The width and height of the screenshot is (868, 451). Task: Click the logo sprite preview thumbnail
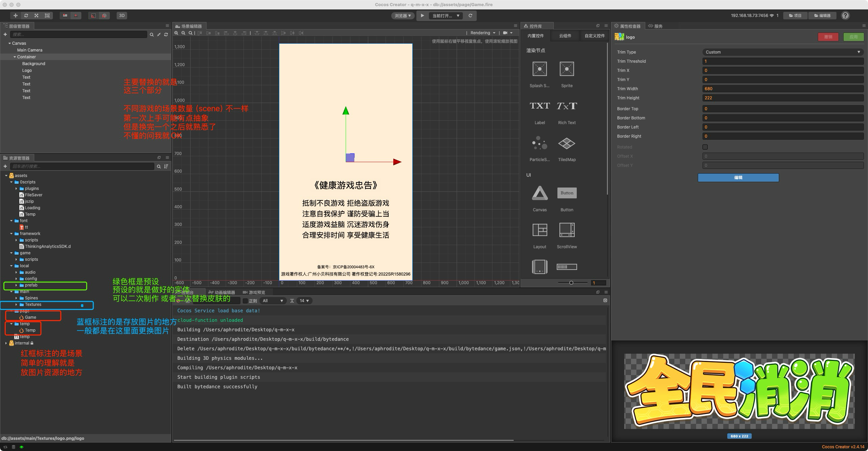click(739, 391)
